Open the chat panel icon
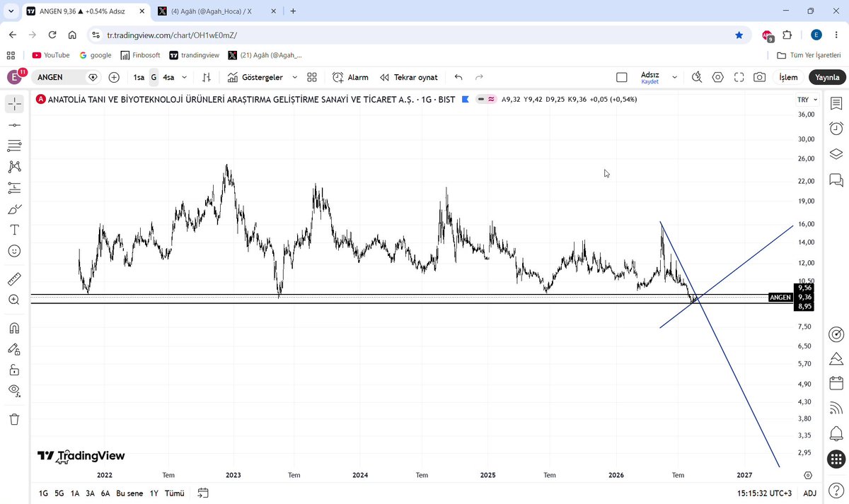The image size is (849, 504). click(x=836, y=180)
